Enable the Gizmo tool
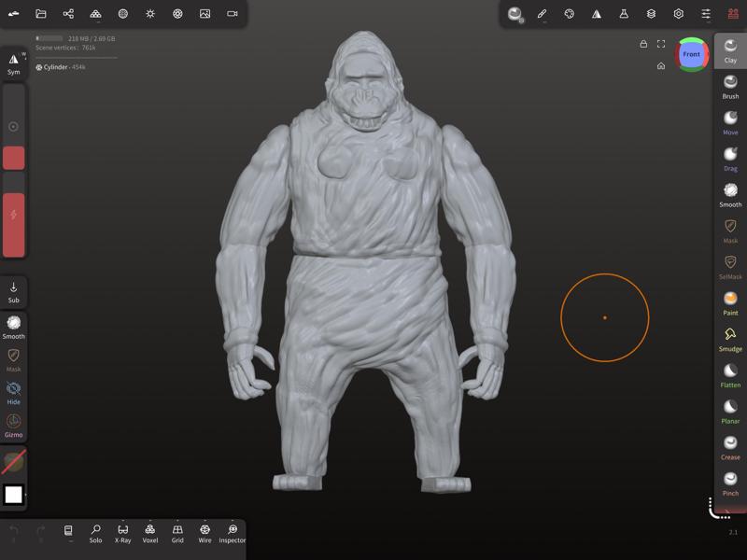This screenshot has width=747, height=560. (14, 427)
